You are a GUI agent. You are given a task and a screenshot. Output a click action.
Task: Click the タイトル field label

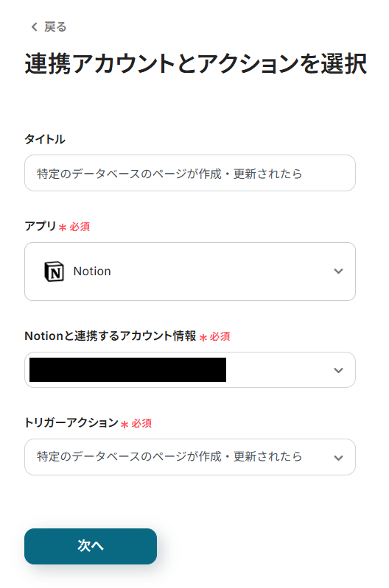45,139
